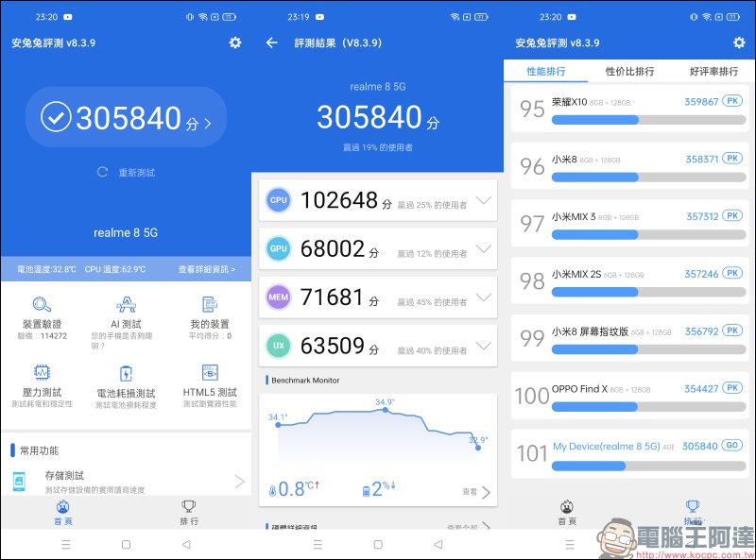Switch to 性价比排行 tab

(629, 72)
